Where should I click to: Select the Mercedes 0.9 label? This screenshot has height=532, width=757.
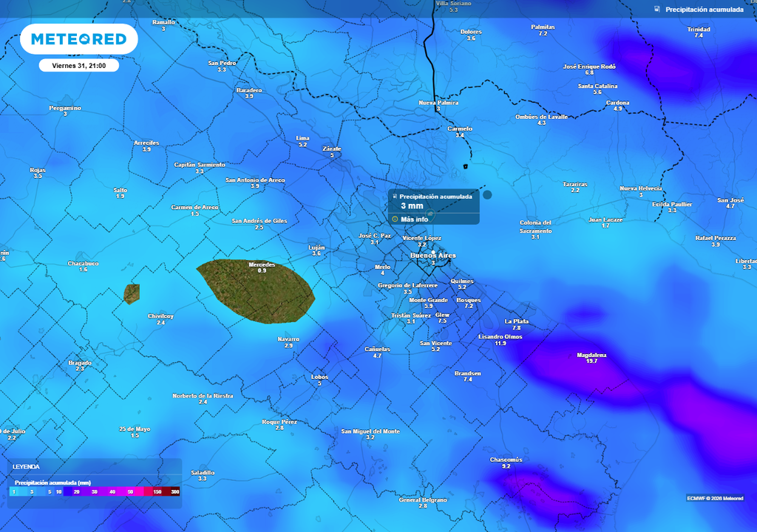(262, 267)
